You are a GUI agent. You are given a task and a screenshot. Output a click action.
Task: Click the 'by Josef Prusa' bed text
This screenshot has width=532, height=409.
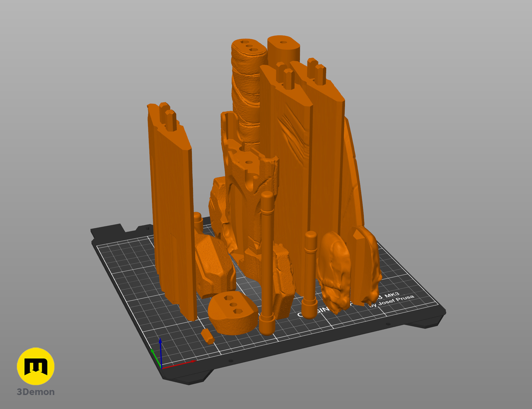[391, 302]
